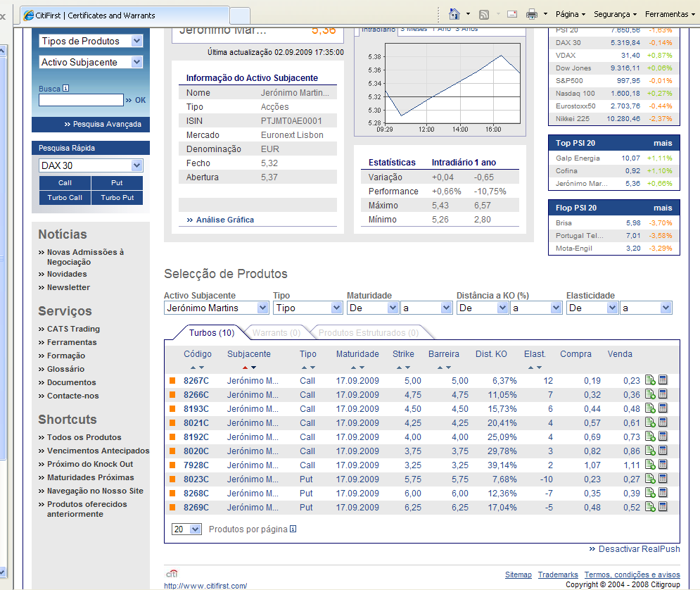700x590 pixels.
Task: Click inside the Busca search field
Action: tap(81, 100)
